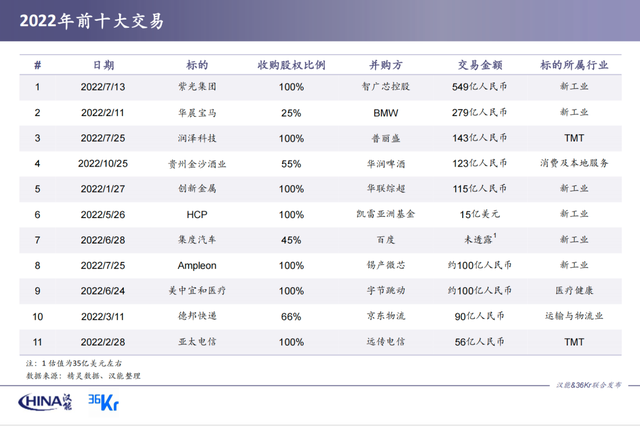Select date cell 2022/10/25

tap(103, 164)
